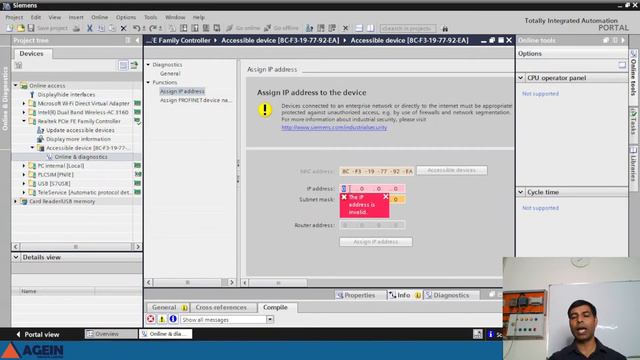Expand Intel Dual Band Wireless-AC 3160 node

click(x=24, y=112)
